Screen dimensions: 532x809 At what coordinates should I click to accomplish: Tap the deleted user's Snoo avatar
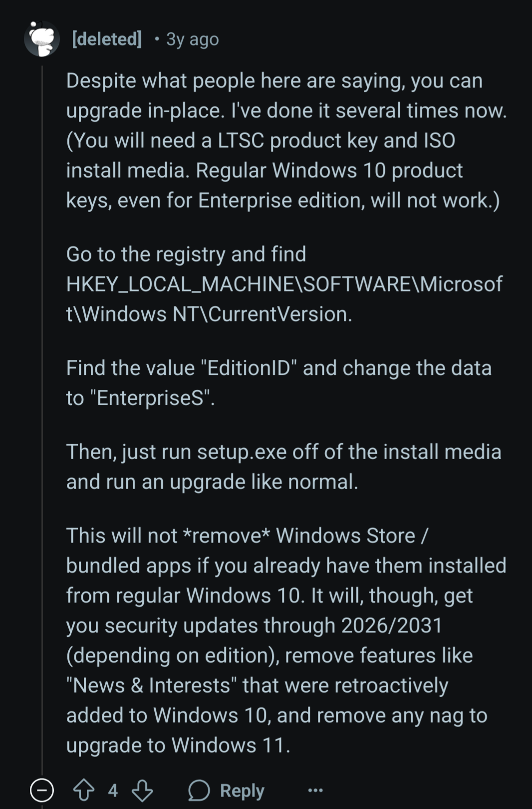[x=42, y=38]
